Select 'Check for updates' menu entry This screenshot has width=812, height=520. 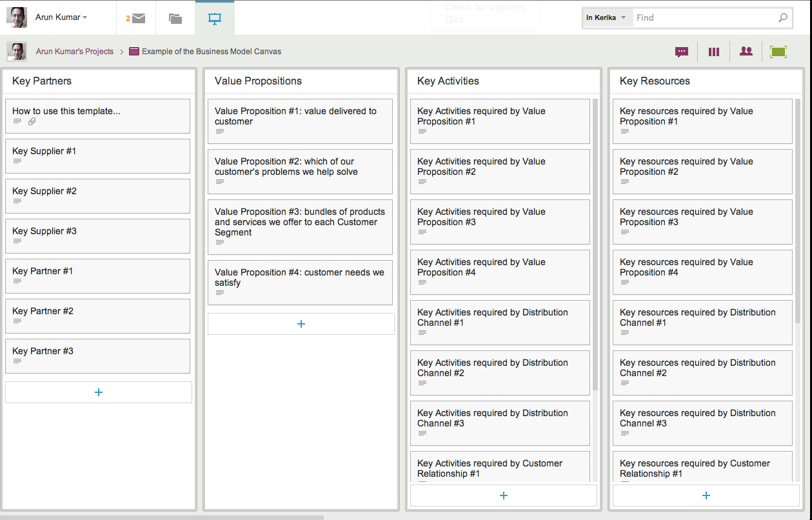point(484,7)
